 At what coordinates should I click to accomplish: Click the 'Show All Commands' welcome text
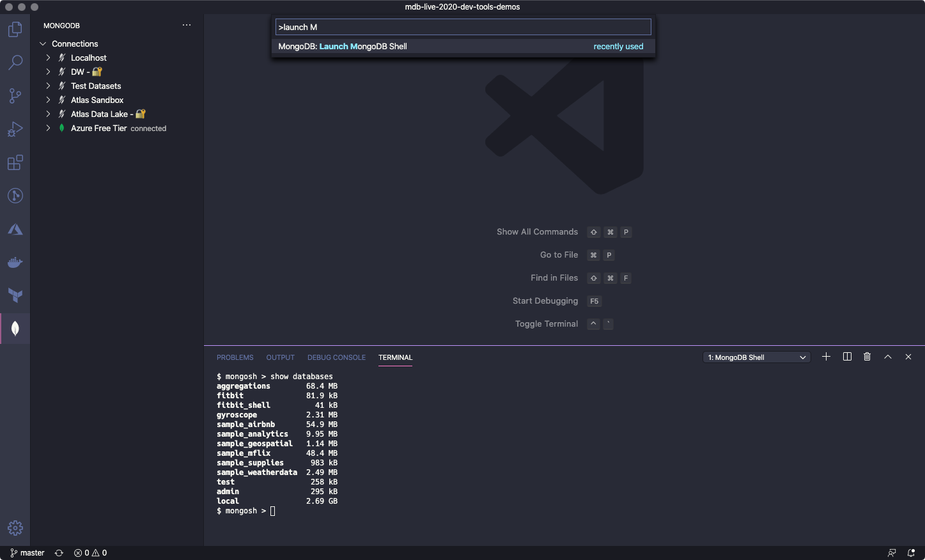pos(537,232)
